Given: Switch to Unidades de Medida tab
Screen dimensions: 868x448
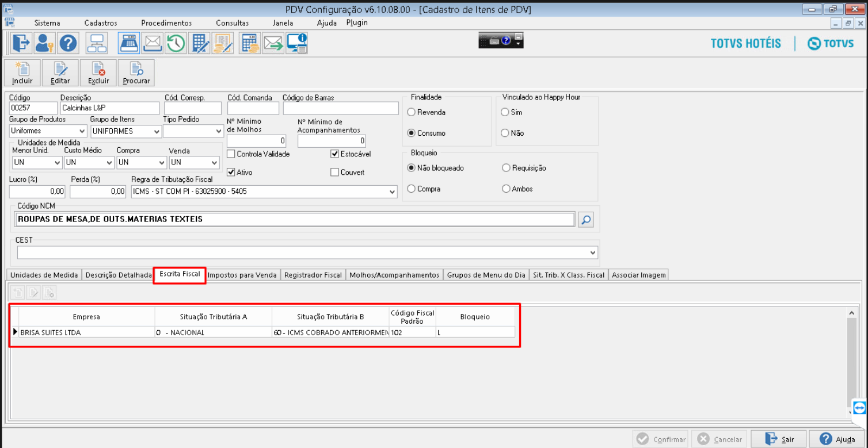Looking at the screenshot, I should pyautogui.click(x=44, y=275).
